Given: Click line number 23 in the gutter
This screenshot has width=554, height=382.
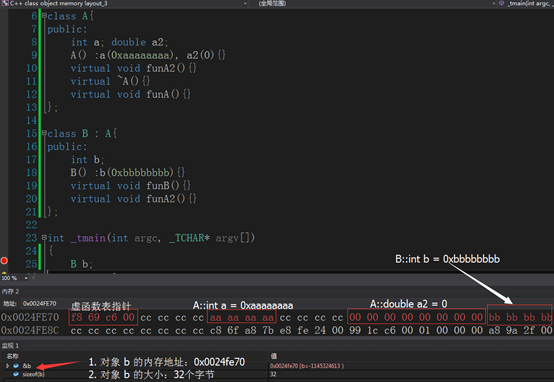Looking at the screenshot, I should [x=31, y=237].
